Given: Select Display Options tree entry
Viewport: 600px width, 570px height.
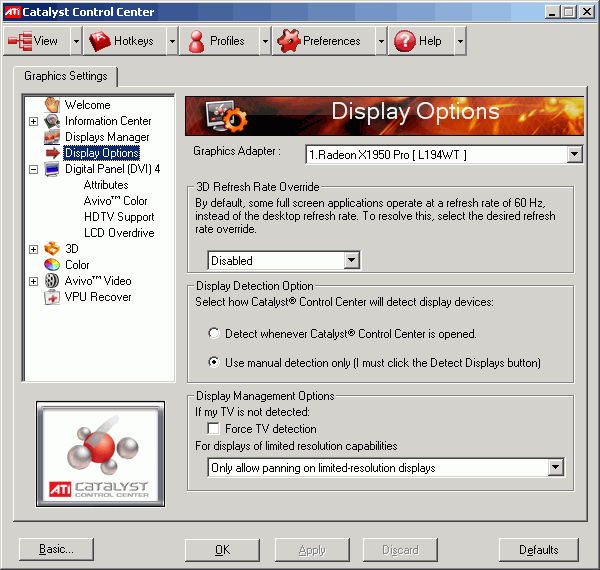Looking at the screenshot, I should [102, 153].
